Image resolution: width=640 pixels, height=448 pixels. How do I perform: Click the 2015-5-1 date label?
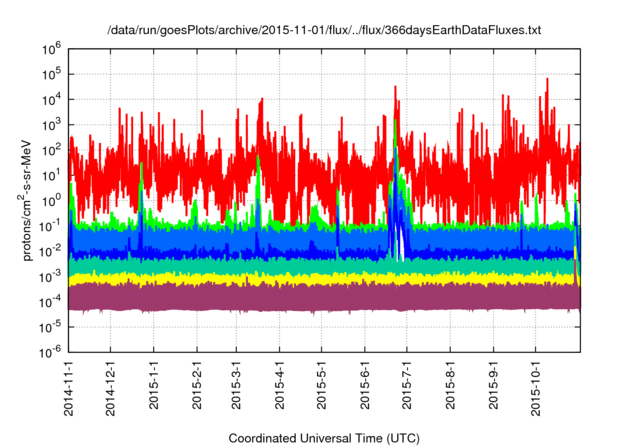click(322, 385)
